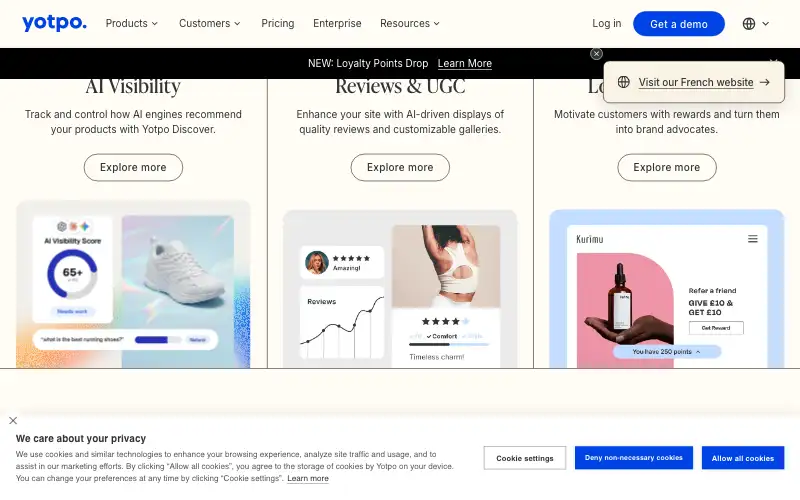Click the Kurimu hamburger menu icon
This screenshot has width=800, height=500.
coord(753,239)
